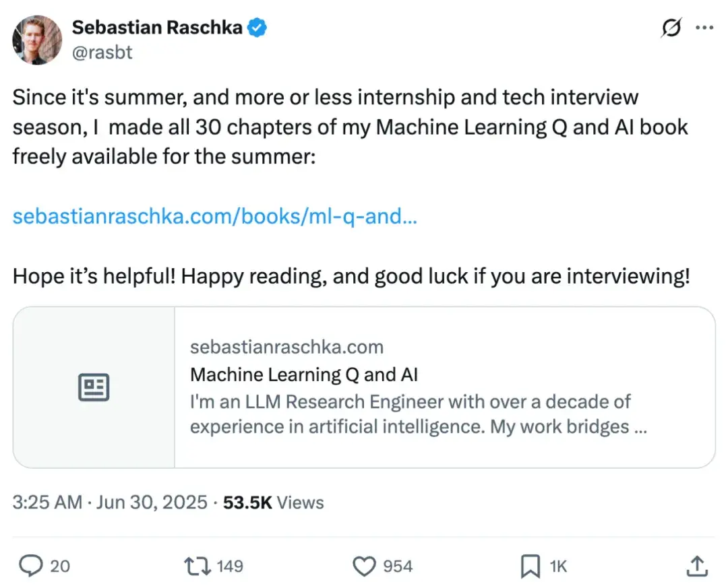
Task: Click the @rasbt handle
Action: click(x=102, y=52)
